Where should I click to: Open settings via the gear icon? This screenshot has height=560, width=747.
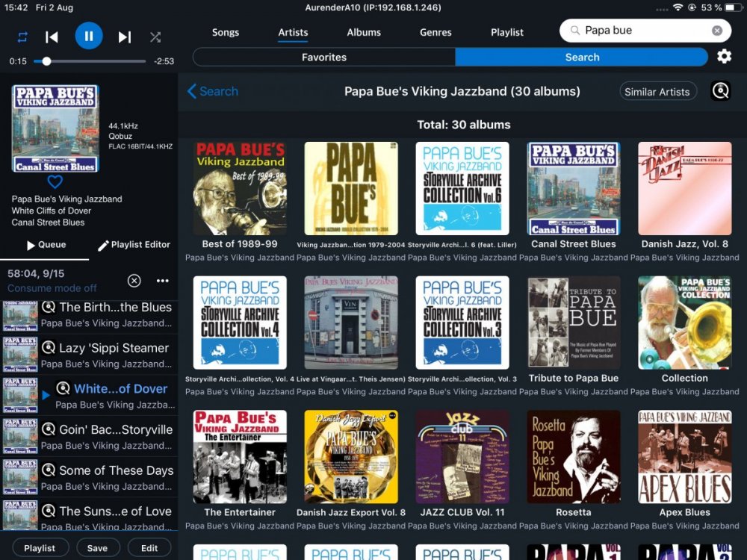click(724, 57)
